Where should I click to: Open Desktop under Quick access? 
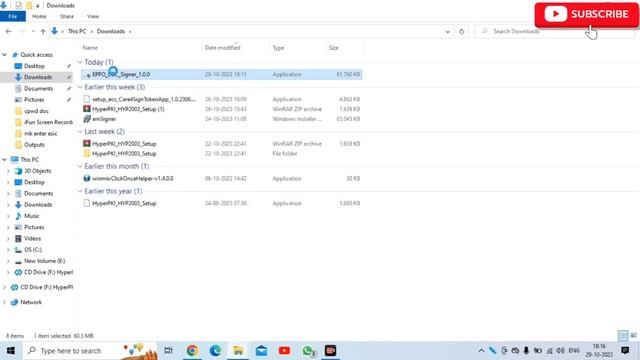point(34,66)
